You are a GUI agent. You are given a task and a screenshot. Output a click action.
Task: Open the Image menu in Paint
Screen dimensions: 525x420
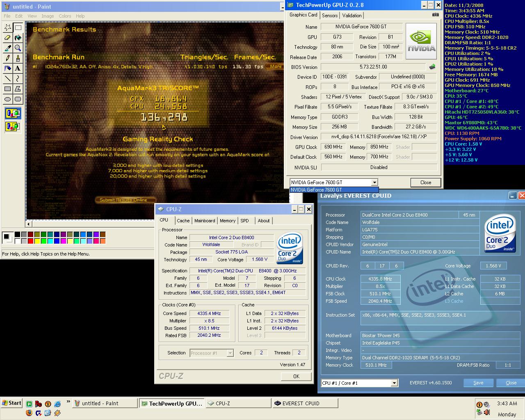[48, 16]
